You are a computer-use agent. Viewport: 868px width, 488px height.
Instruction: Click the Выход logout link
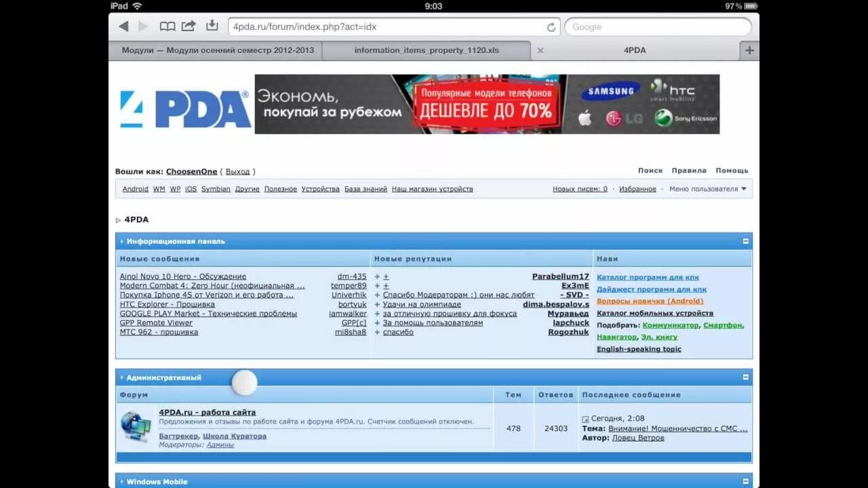[237, 171]
